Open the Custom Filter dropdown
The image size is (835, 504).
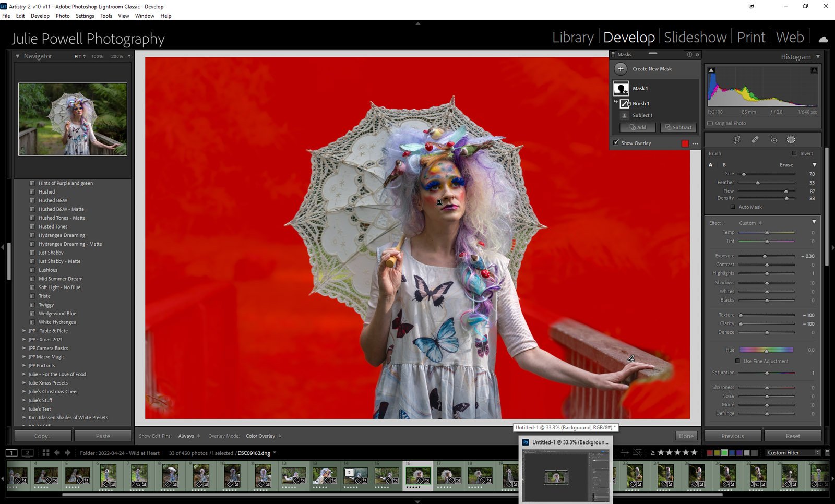(x=794, y=452)
